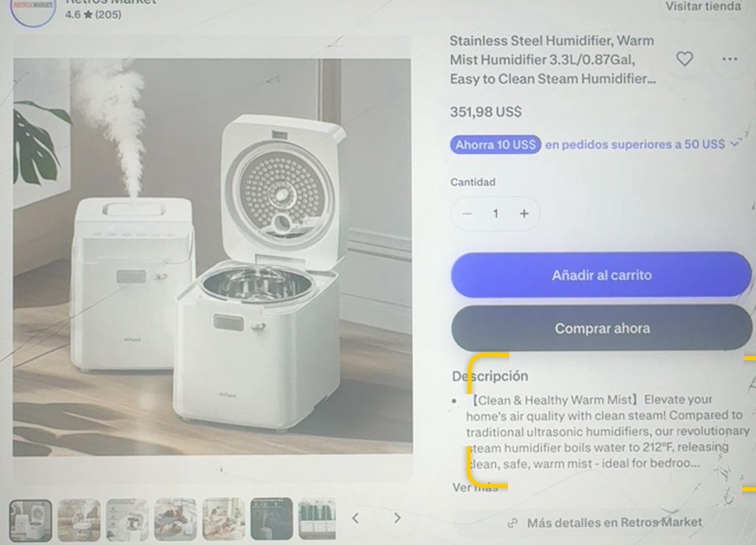Image resolution: width=756 pixels, height=545 pixels.
Task: Show previous thumbnails with left arrow
Action: click(x=355, y=519)
